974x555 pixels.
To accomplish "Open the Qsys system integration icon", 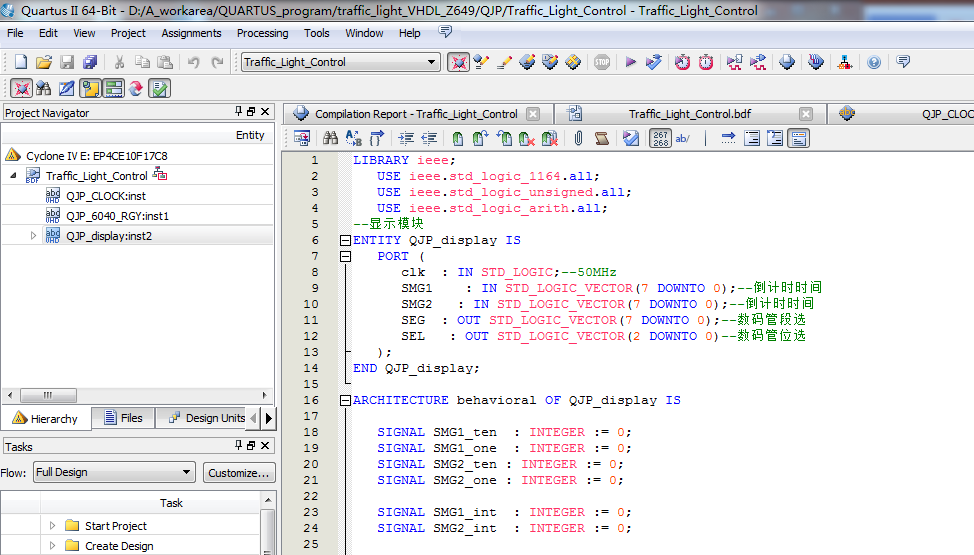I will (845, 62).
